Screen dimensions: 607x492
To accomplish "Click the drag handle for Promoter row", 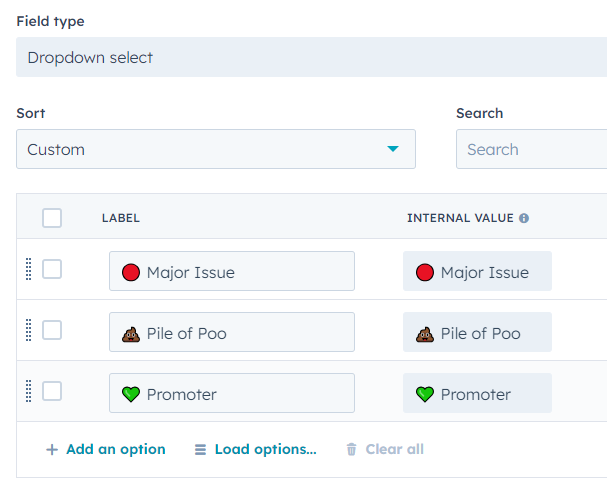I will click(x=28, y=392).
